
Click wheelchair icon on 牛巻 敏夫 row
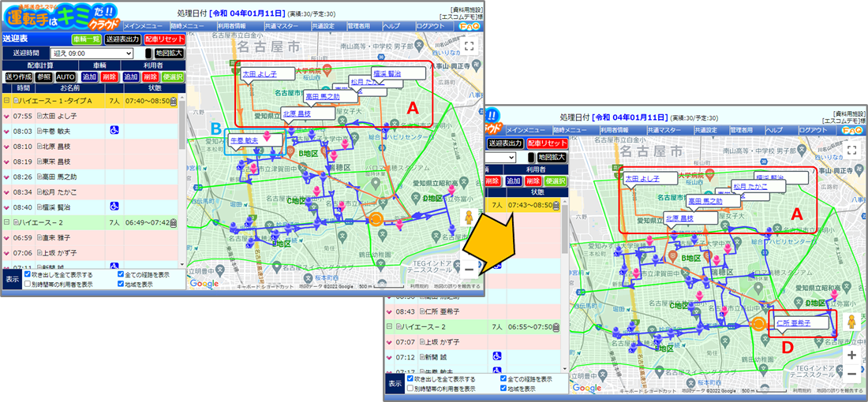(114, 131)
